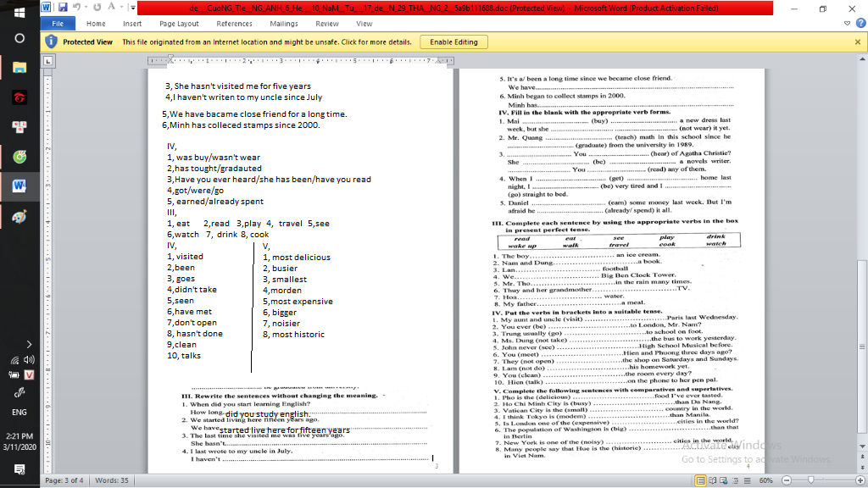Click the Protected View shield info icon
Viewport: 868px width, 488px height.
[51, 42]
